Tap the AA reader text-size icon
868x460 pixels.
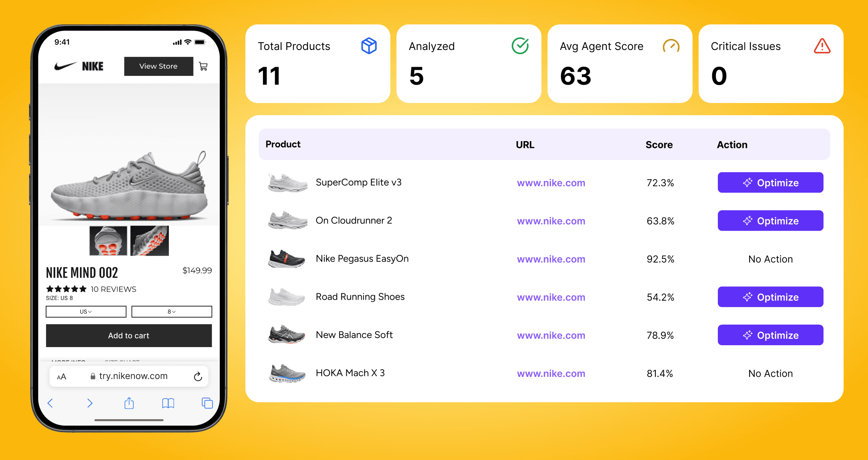click(x=61, y=377)
